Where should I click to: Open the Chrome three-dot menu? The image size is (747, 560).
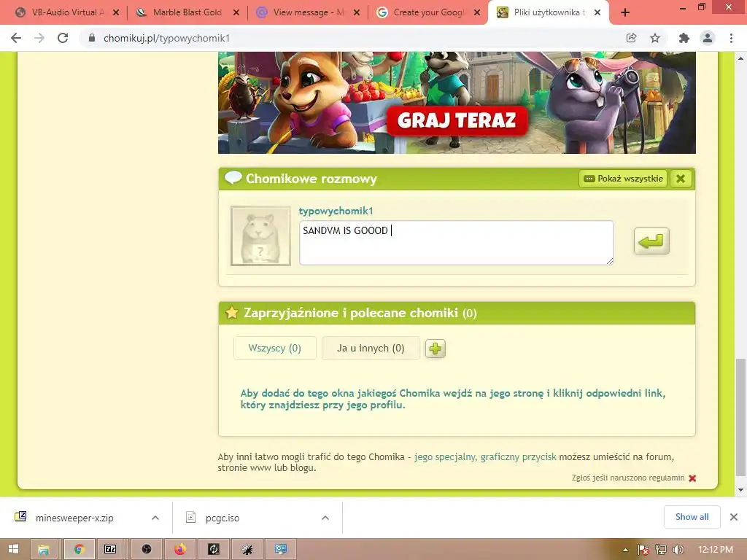coord(731,38)
